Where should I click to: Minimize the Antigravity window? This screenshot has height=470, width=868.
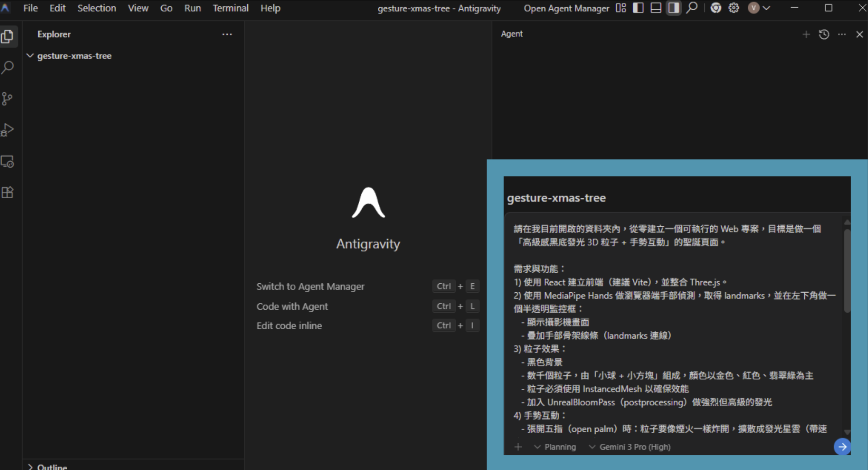794,8
